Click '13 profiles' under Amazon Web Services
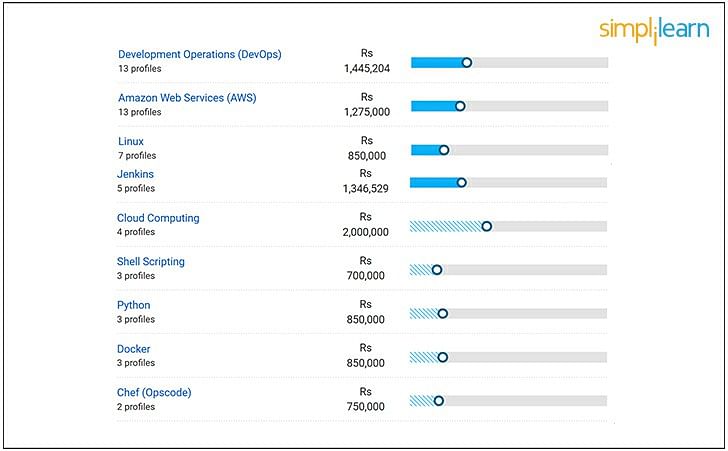The height and width of the screenshot is (451, 728). coord(140,112)
